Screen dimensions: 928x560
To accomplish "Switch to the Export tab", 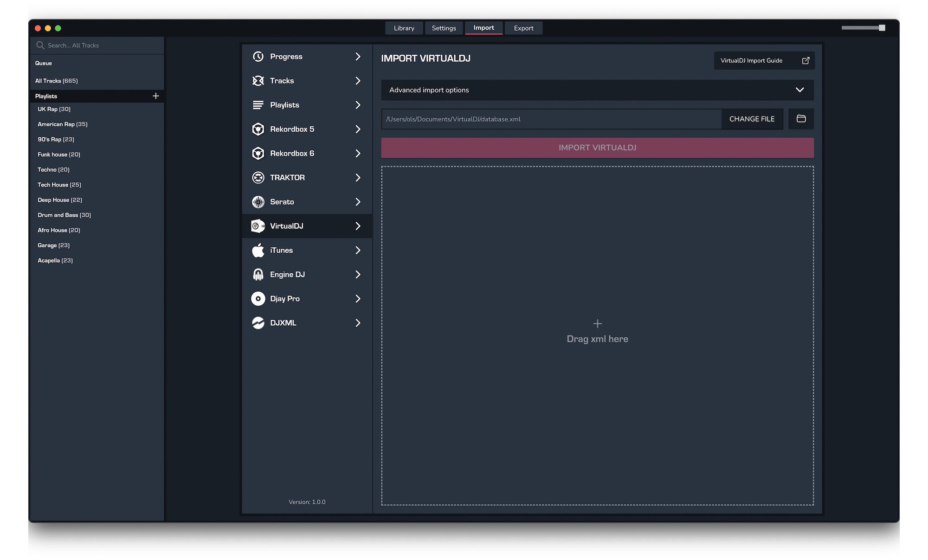I will pyautogui.click(x=524, y=28).
